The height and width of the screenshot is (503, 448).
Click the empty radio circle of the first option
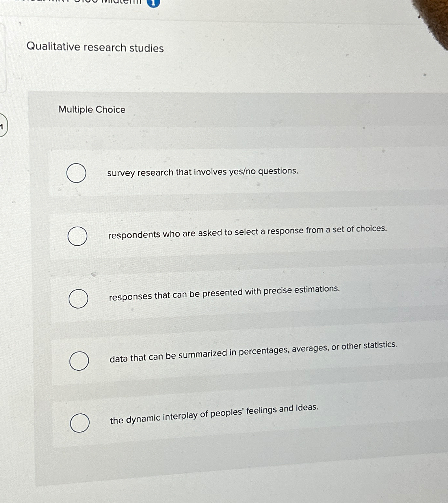coord(76,173)
